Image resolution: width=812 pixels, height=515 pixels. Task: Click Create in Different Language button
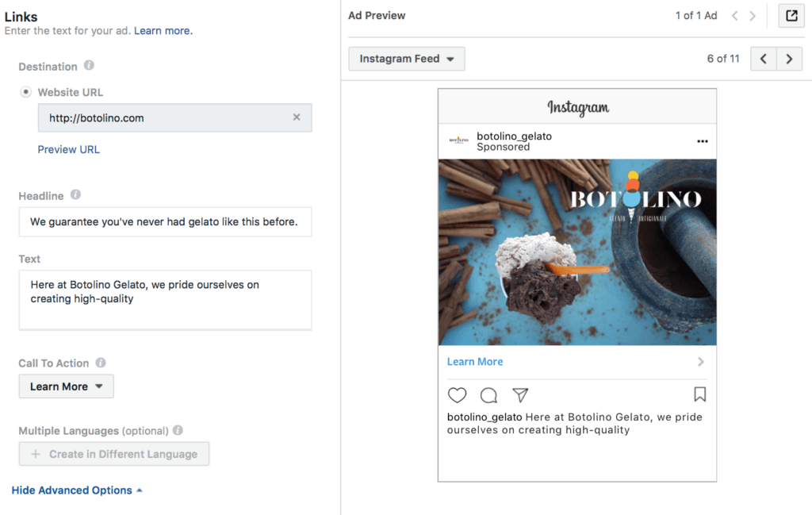click(114, 454)
